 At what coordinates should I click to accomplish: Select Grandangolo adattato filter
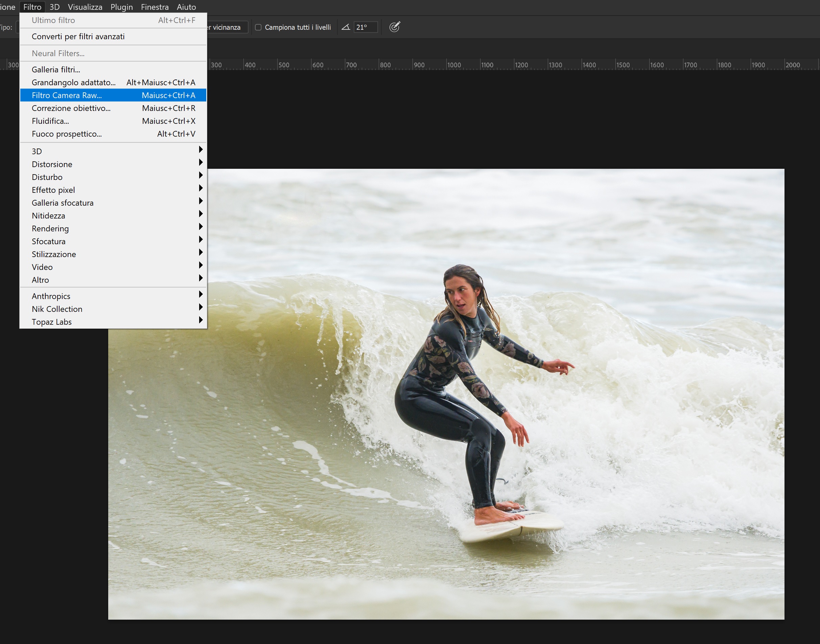point(113,82)
